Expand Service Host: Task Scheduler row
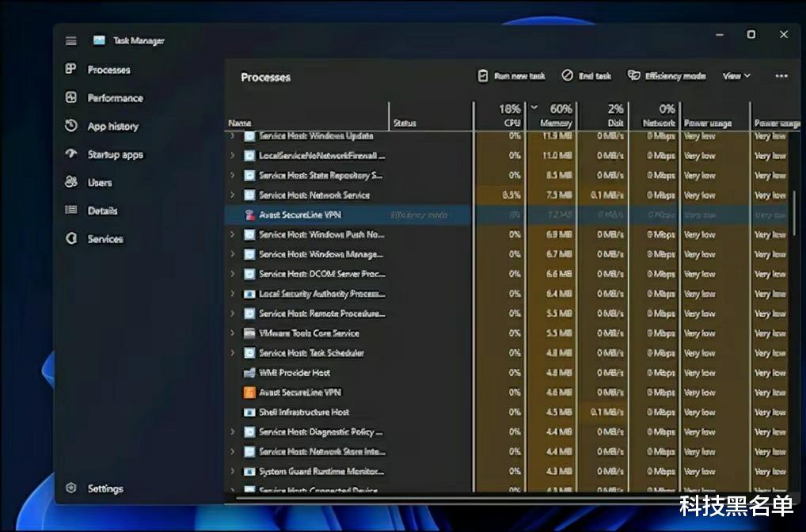Screen dimensions: 806x532 pyautogui.click(x=232, y=352)
